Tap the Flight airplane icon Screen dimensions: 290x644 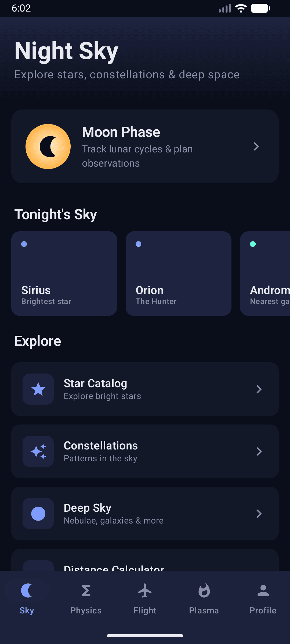pos(145,590)
